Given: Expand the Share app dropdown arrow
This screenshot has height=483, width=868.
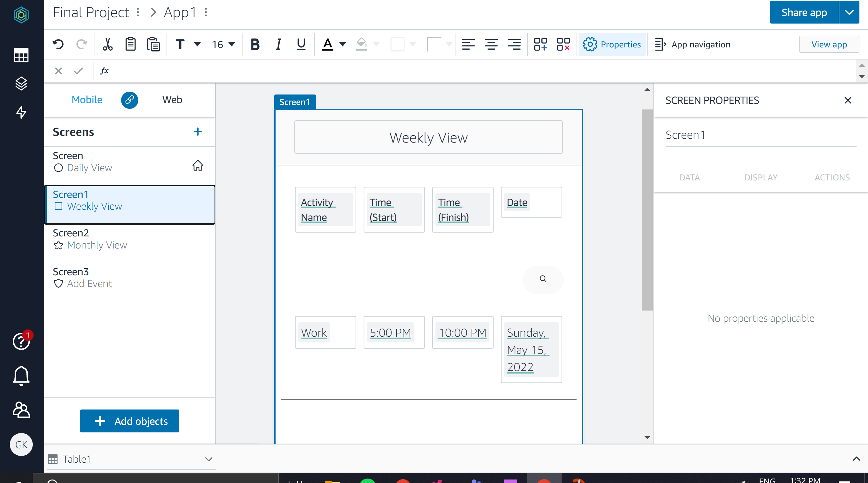Looking at the screenshot, I should (x=849, y=12).
